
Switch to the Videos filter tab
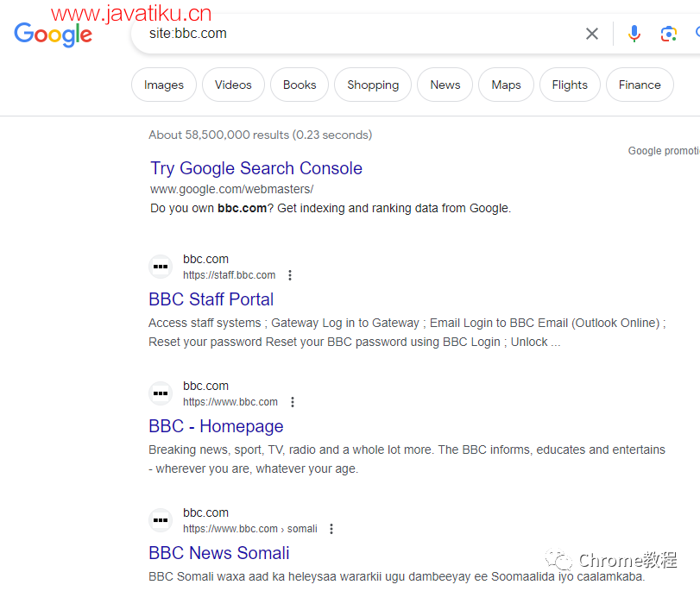233,85
